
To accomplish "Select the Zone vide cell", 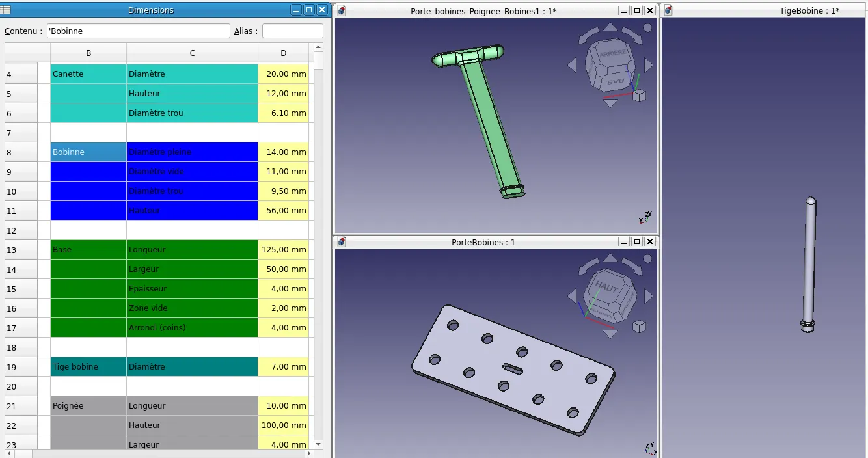I will point(193,308).
